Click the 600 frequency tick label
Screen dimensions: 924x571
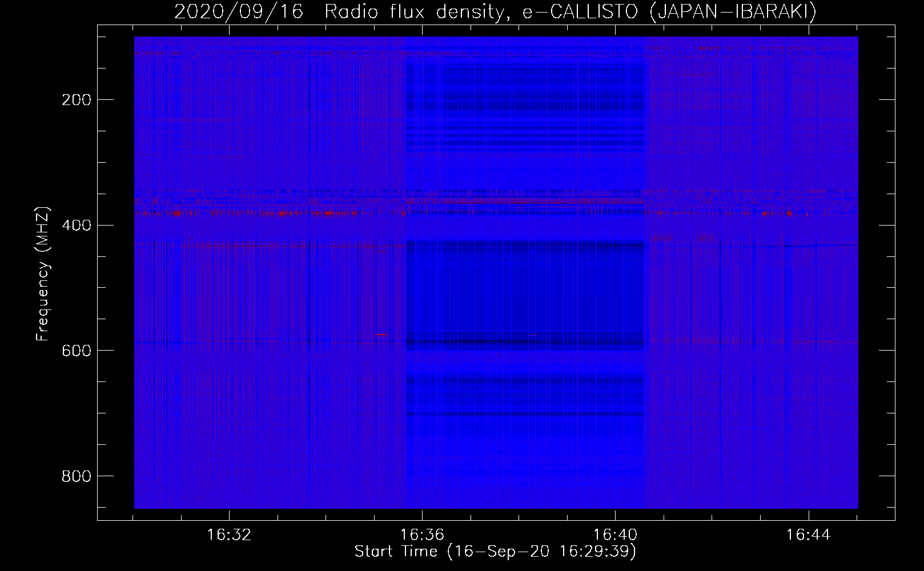point(77,351)
